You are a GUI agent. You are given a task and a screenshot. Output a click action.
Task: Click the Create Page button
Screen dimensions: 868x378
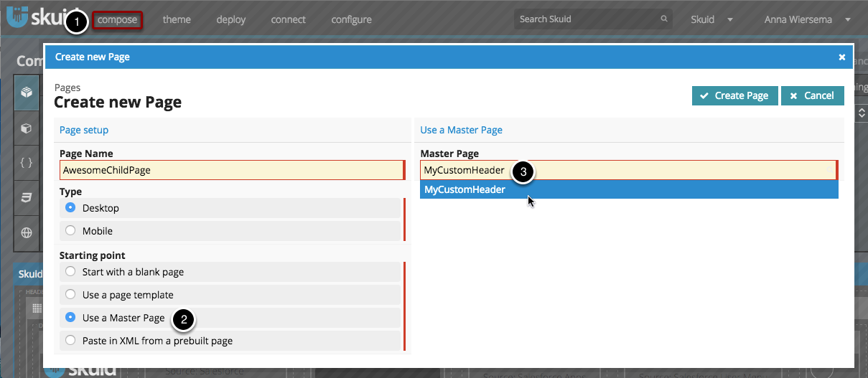[x=734, y=95]
